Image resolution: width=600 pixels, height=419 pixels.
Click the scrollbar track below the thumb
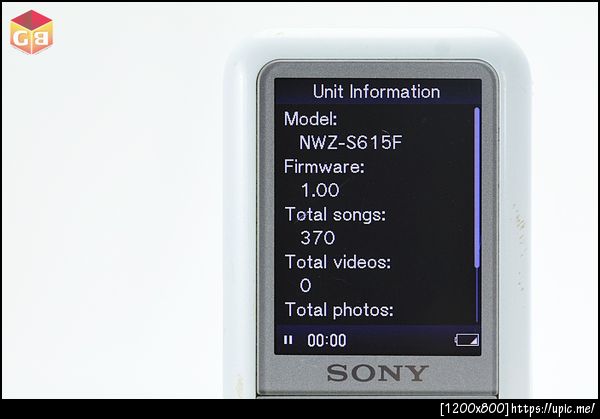click(x=477, y=295)
